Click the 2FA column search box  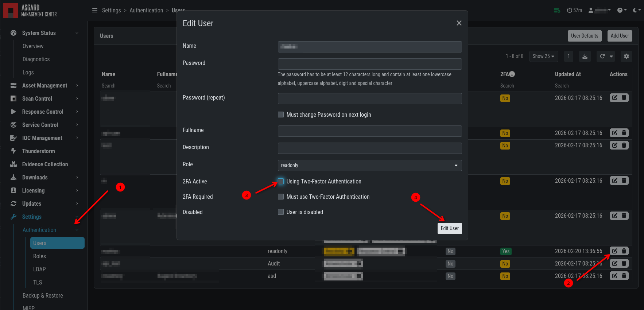[x=525, y=86]
